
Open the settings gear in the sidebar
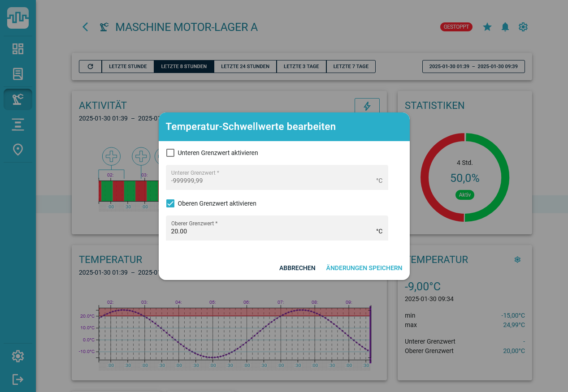(x=18, y=356)
